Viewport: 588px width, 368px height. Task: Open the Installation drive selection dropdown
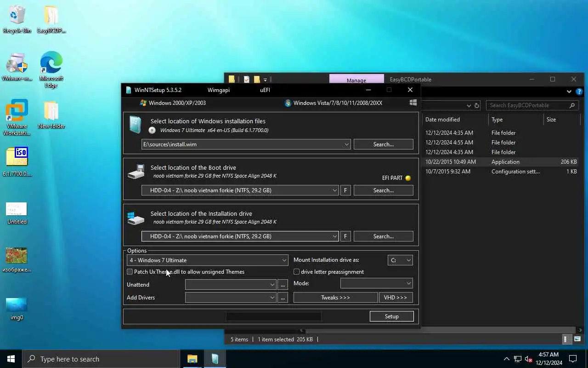[335, 236]
